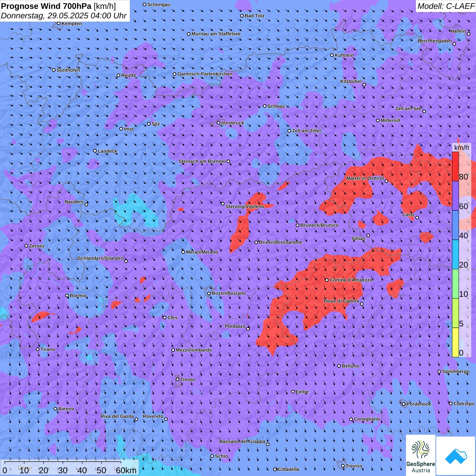Click the GeoSphere Austria logo

pyautogui.click(x=421, y=456)
